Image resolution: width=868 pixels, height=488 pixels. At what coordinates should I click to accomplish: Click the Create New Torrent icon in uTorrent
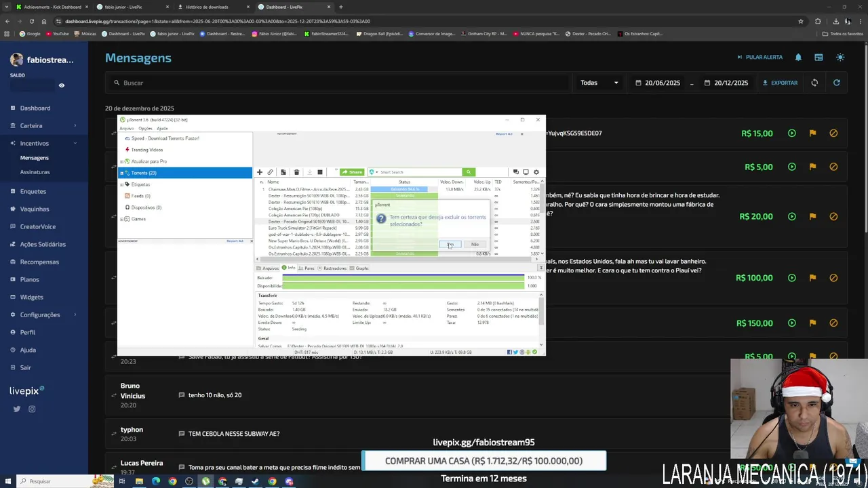coord(283,172)
